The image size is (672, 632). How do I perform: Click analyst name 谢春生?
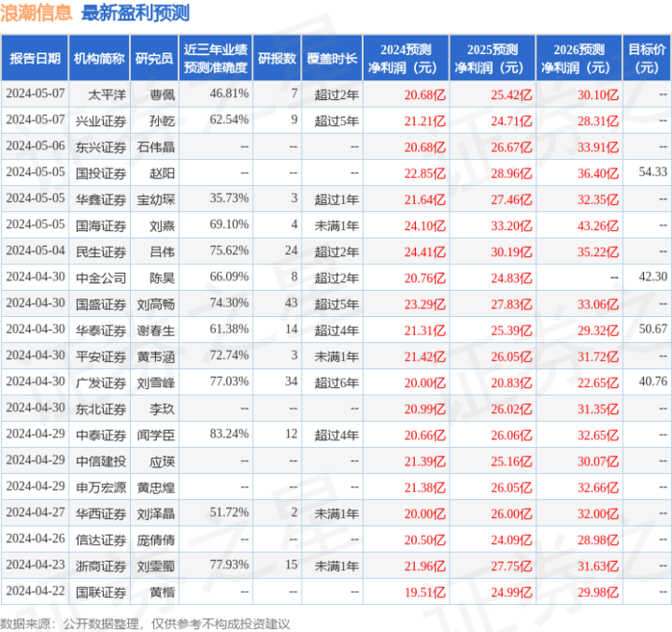click(155, 330)
